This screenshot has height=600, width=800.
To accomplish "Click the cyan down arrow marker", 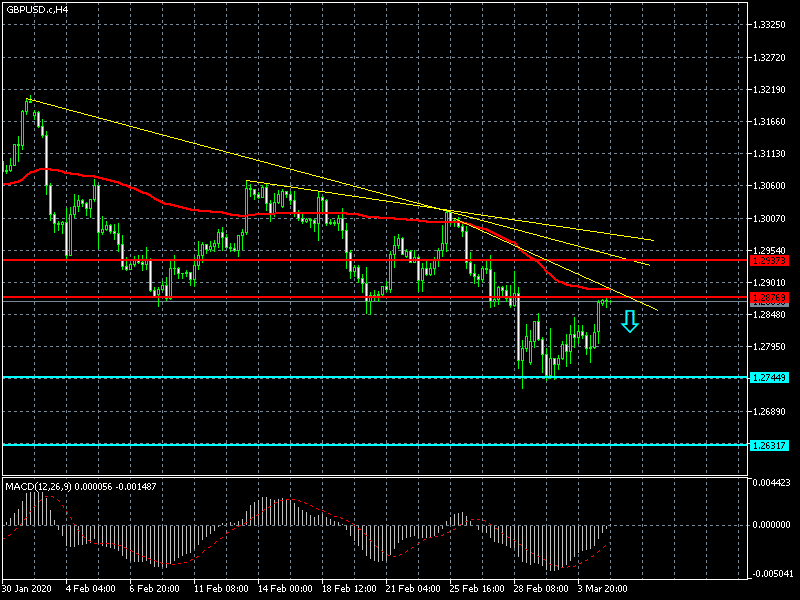I will [x=629, y=321].
